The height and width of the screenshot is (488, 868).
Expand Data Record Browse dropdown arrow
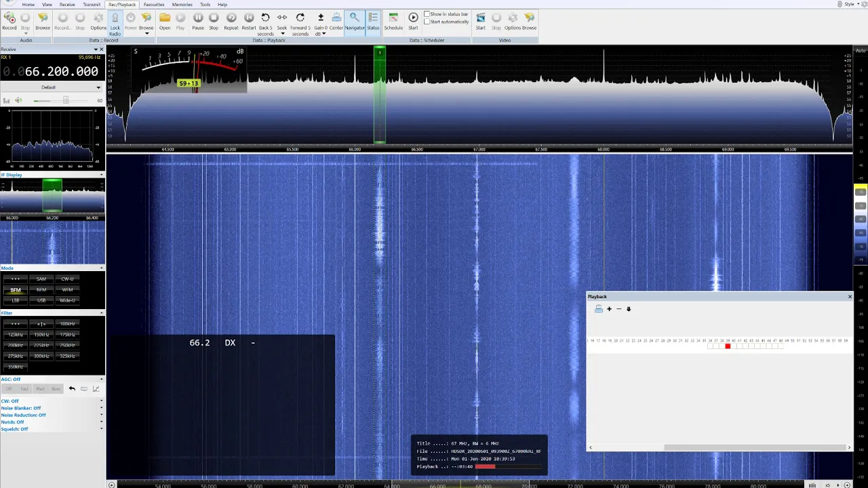pyautogui.click(x=146, y=33)
